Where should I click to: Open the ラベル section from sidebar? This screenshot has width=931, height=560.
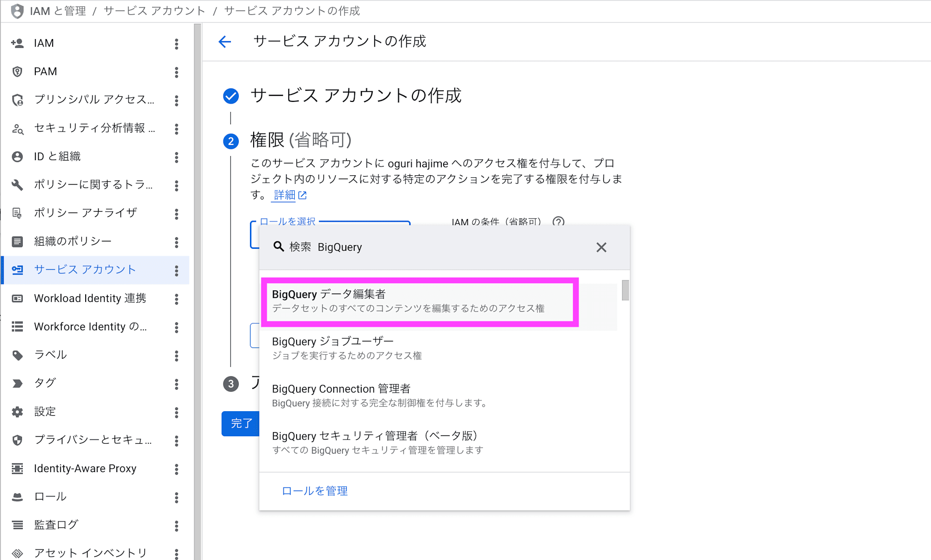point(50,354)
